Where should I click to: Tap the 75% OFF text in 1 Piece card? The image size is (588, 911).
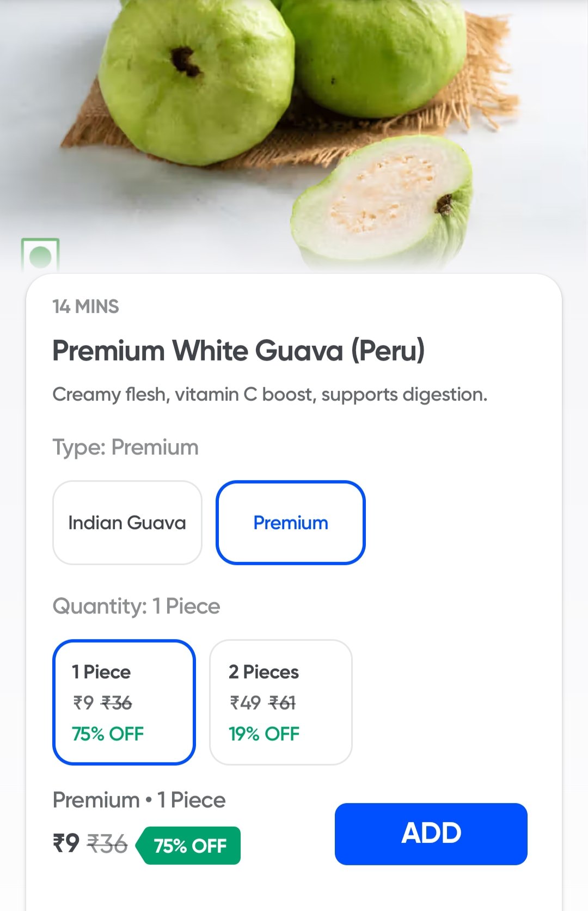(x=108, y=734)
